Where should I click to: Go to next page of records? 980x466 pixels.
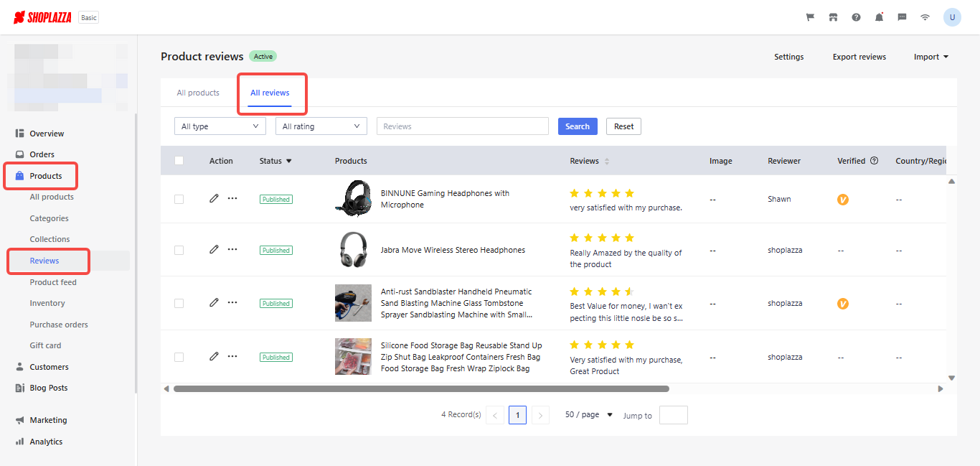[x=541, y=415]
